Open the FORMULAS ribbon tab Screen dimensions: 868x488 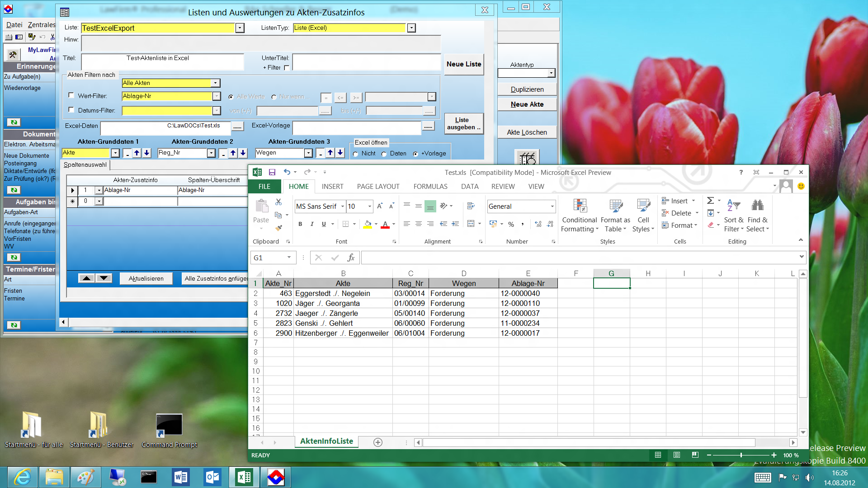[x=430, y=187]
